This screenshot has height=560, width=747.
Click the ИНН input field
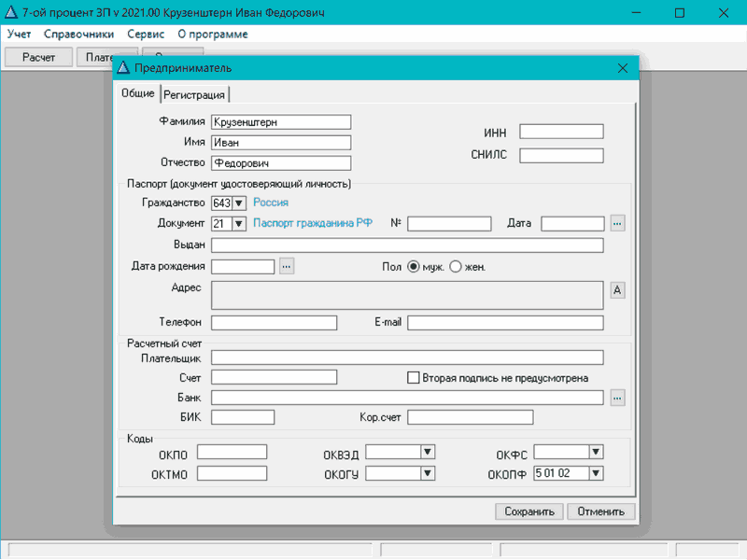pyautogui.click(x=561, y=132)
